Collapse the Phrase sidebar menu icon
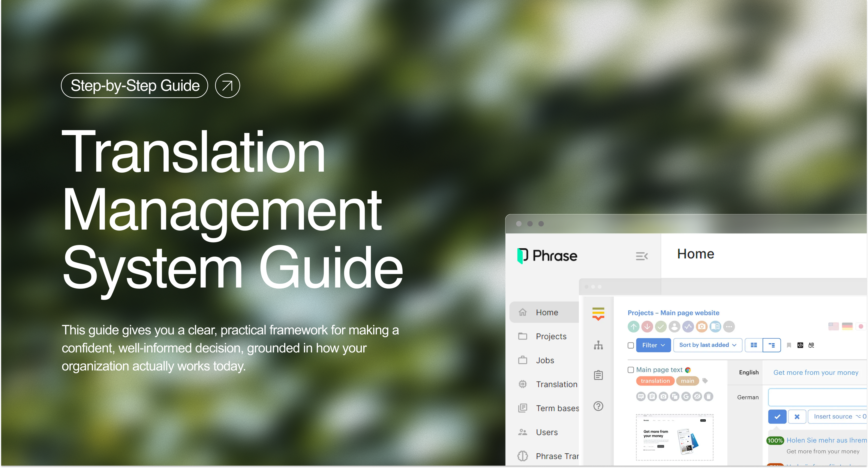 [641, 257]
